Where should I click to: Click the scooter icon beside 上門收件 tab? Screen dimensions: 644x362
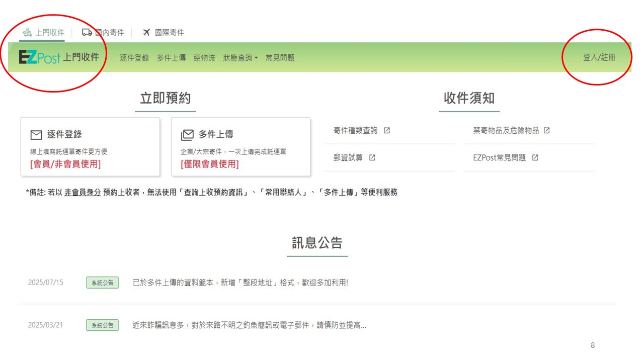pyautogui.click(x=27, y=33)
